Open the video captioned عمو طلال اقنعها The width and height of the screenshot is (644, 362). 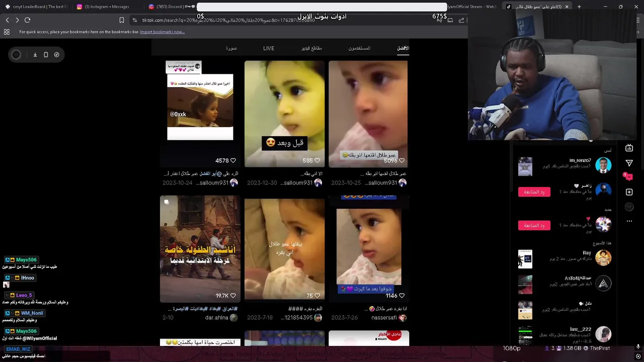pyautogui.click(x=368, y=114)
